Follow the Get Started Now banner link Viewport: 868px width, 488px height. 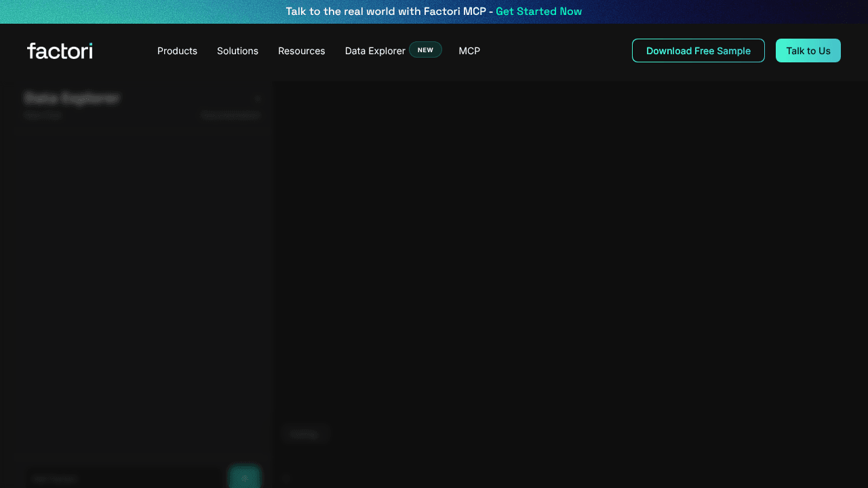point(538,12)
